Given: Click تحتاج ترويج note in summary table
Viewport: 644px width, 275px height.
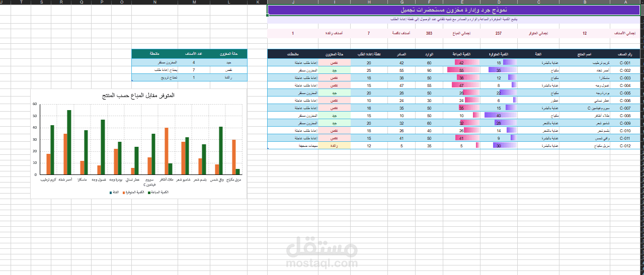Looking at the screenshot, I should point(154,77).
